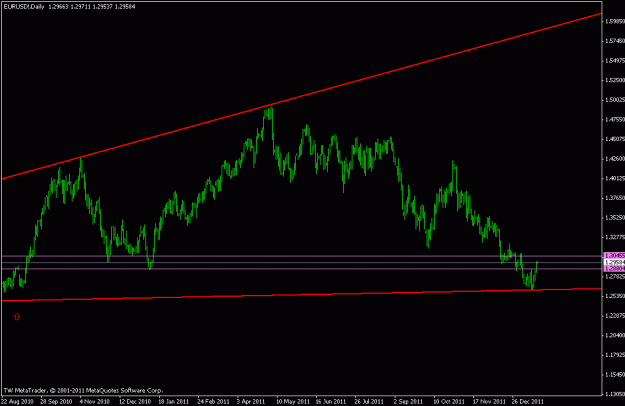This screenshot has height=406, width=625.
Task: Click the '4 Nov 2010' date label
Action: pyautogui.click(x=94, y=402)
